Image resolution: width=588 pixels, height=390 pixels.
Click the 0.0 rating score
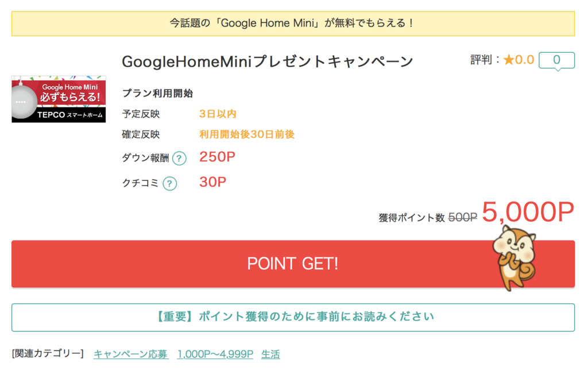[x=524, y=60]
